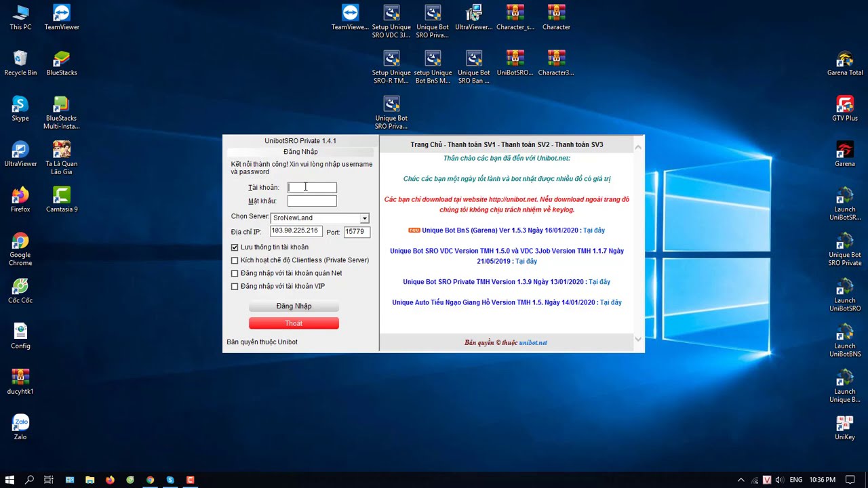
Task: Open Setup Unique SRO-R TM installer
Action: click(391, 67)
